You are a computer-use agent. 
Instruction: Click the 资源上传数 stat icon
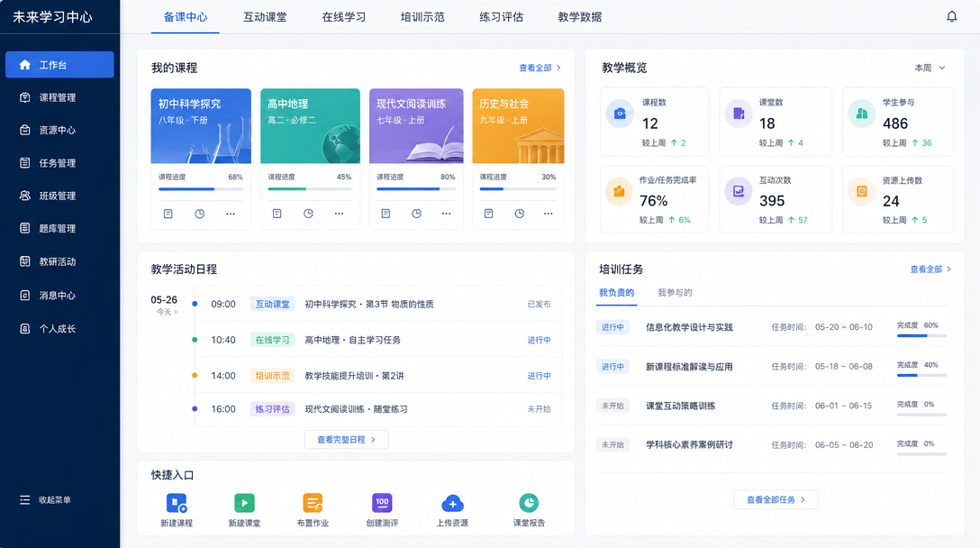point(861,191)
